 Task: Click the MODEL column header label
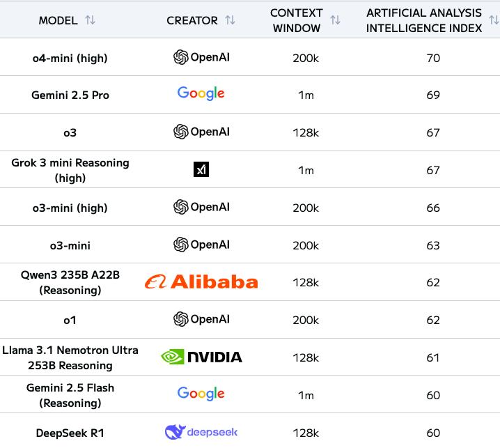(x=58, y=20)
